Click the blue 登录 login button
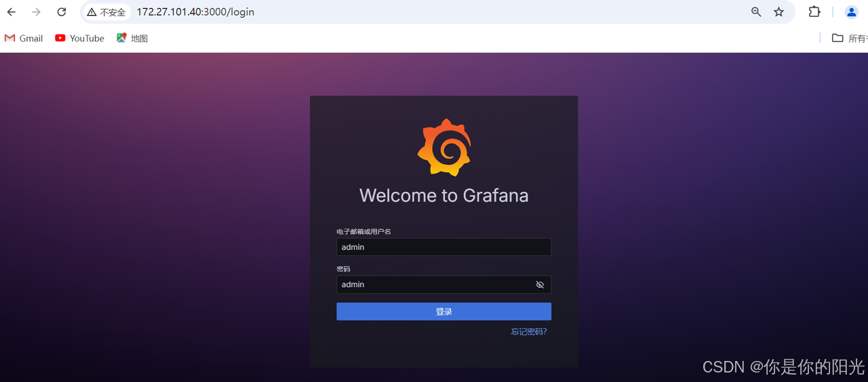The width and height of the screenshot is (868, 382). pyautogui.click(x=443, y=311)
